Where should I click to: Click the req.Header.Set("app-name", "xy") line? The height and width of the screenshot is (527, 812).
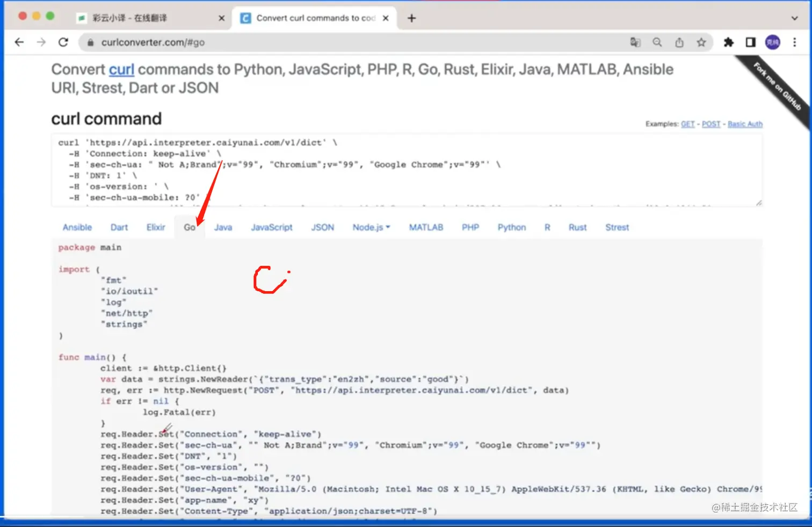point(184,501)
